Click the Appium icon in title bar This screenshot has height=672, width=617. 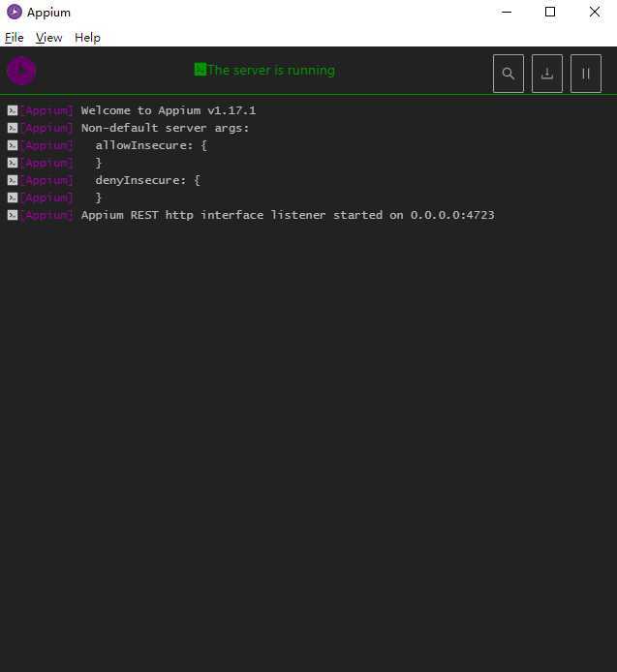[15, 12]
